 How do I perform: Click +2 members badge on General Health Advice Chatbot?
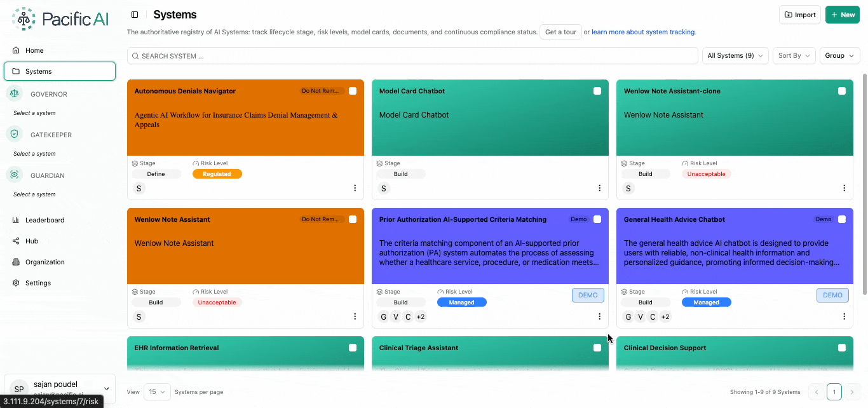[665, 316]
